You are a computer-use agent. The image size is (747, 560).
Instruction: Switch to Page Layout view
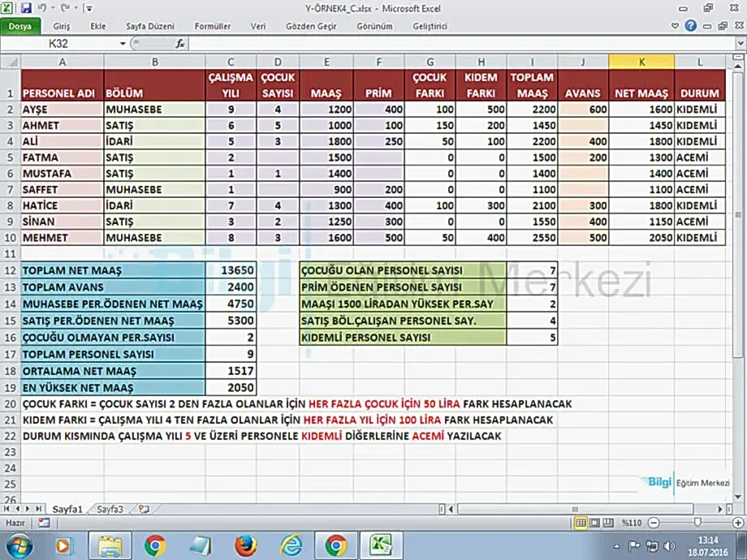tap(594, 523)
